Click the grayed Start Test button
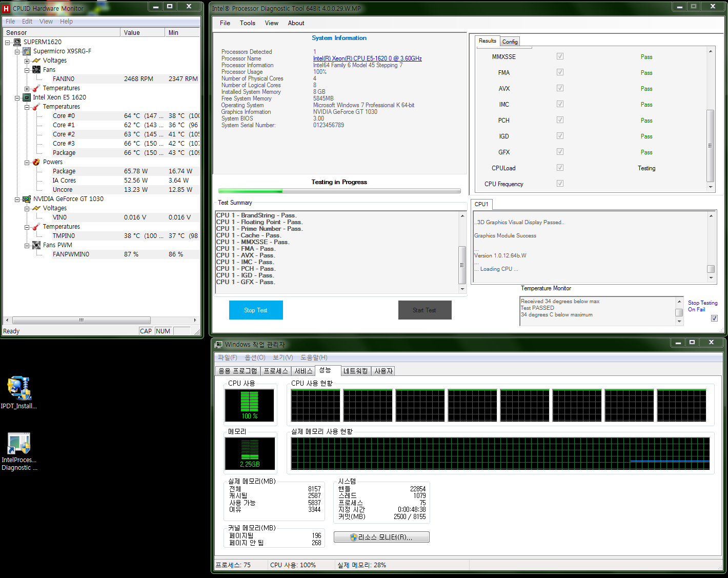This screenshot has width=728, height=578. pyautogui.click(x=424, y=310)
